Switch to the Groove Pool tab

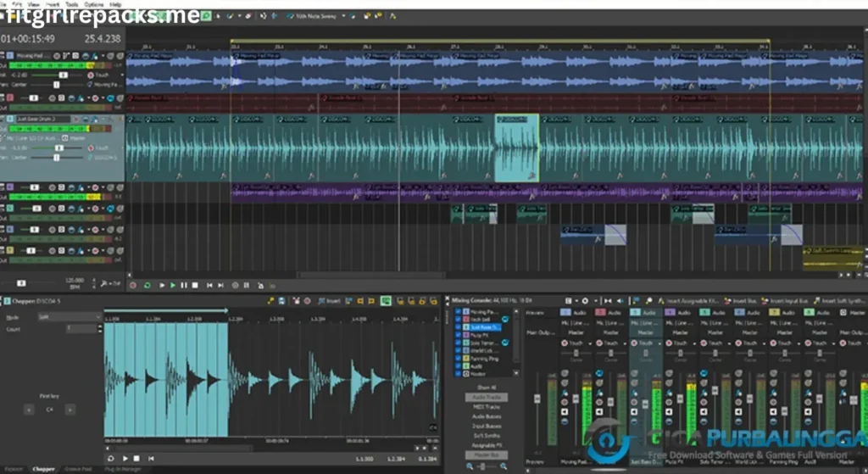[x=78, y=469]
